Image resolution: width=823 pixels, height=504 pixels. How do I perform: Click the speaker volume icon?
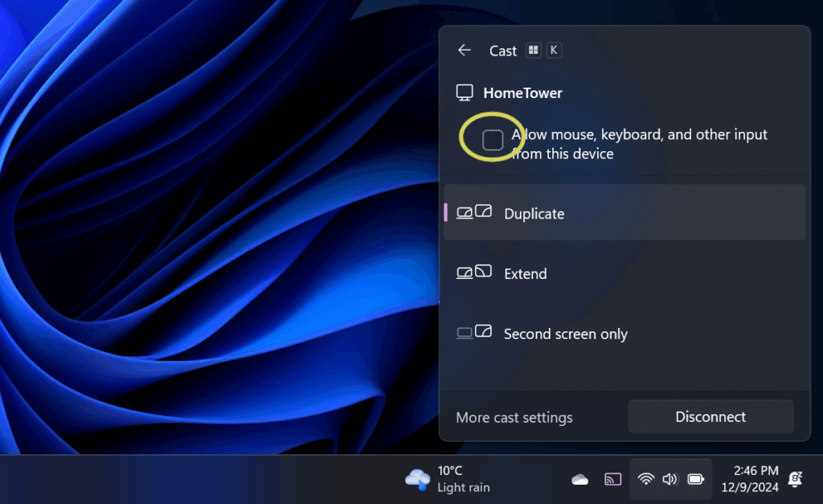670,480
